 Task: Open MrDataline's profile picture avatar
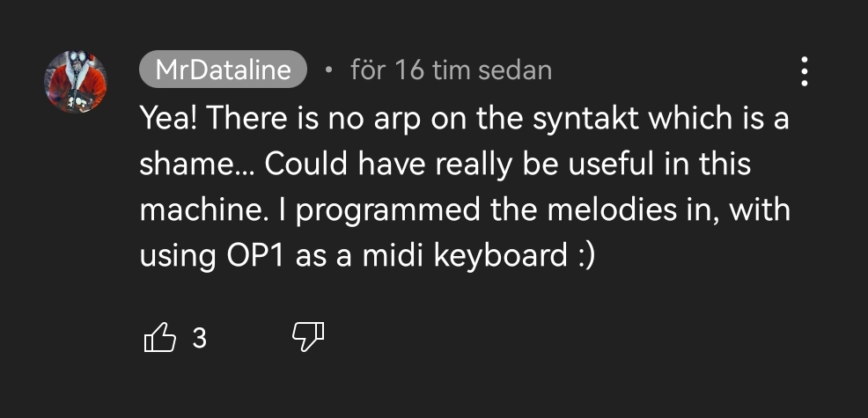[76, 82]
